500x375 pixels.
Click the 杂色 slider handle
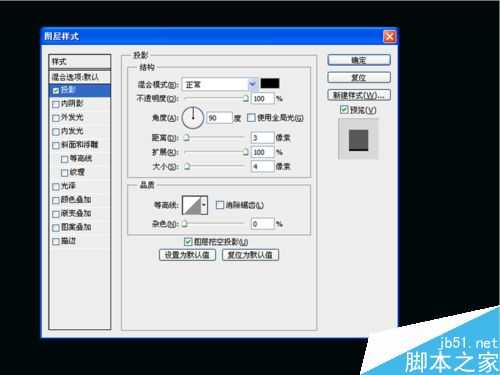click(x=185, y=224)
